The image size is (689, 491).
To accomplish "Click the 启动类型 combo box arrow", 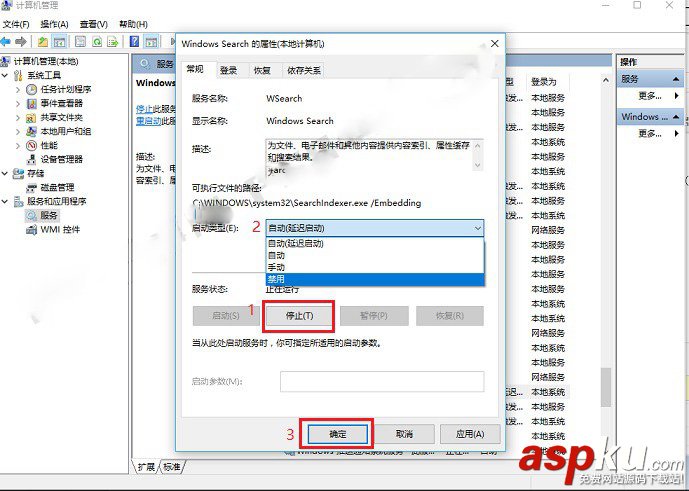I will coord(478,228).
